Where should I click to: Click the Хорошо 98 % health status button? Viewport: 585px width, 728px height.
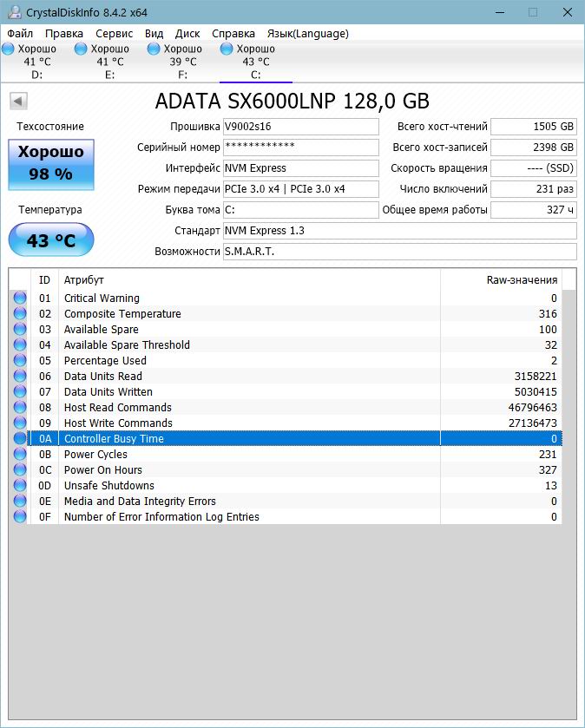(51, 164)
